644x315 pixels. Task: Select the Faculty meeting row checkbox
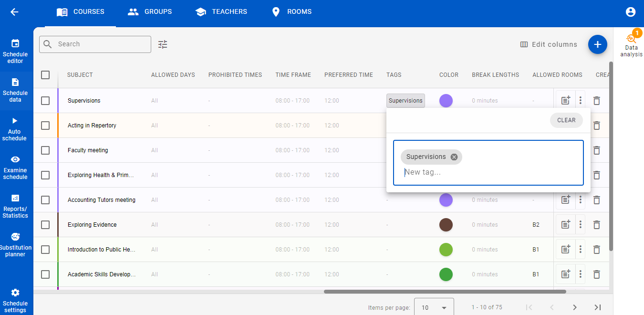45,150
